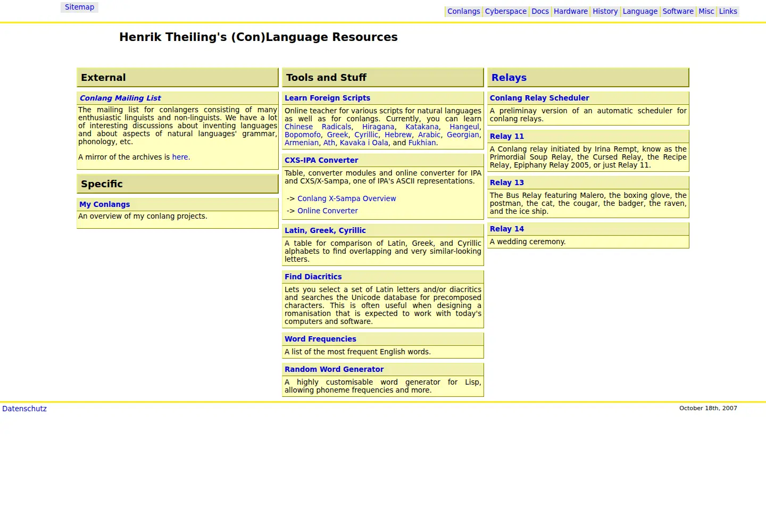The height and width of the screenshot is (532, 766).
Task: Open My Conlangs overview
Action: click(105, 204)
